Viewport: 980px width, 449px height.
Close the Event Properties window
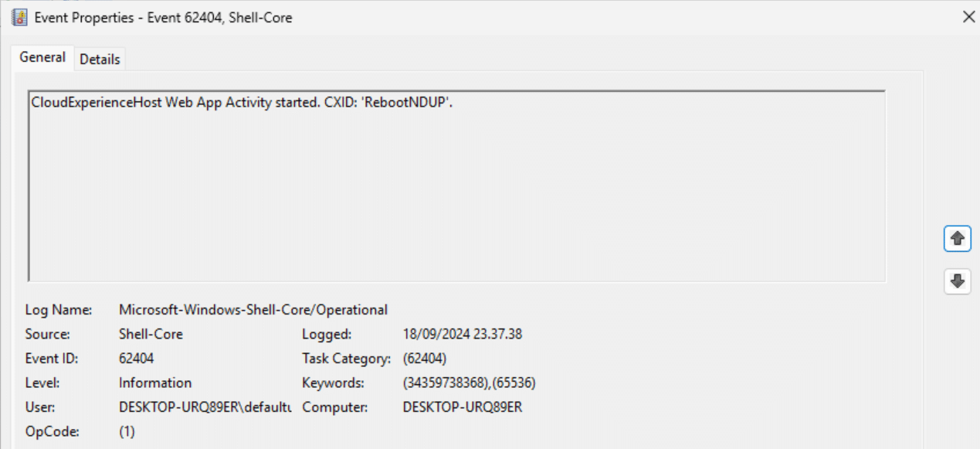click(968, 17)
